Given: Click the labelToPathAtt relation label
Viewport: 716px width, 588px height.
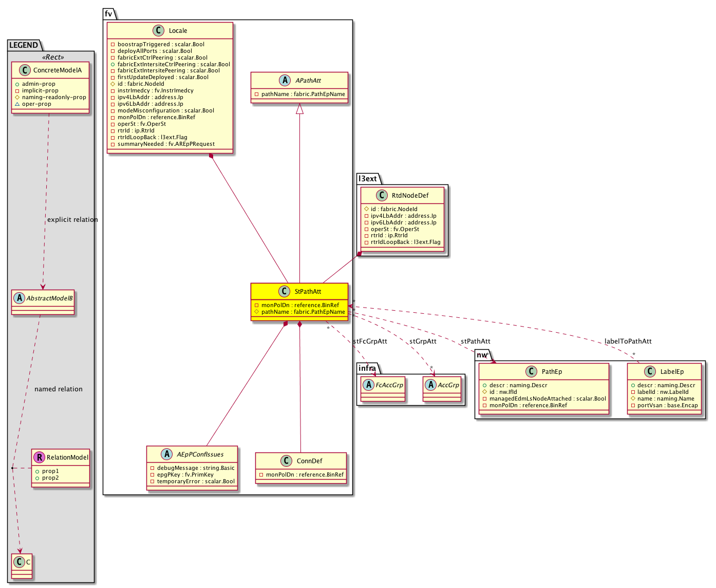Looking at the screenshot, I should pyautogui.click(x=628, y=342).
